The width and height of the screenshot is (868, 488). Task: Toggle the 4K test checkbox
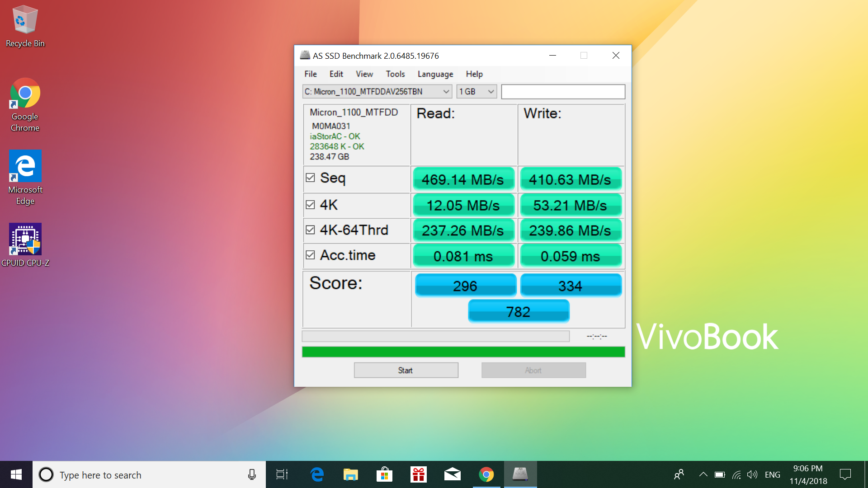310,205
